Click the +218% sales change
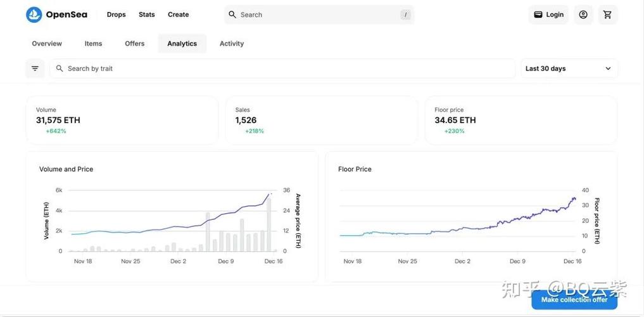644x317 pixels. coord(255,131)
